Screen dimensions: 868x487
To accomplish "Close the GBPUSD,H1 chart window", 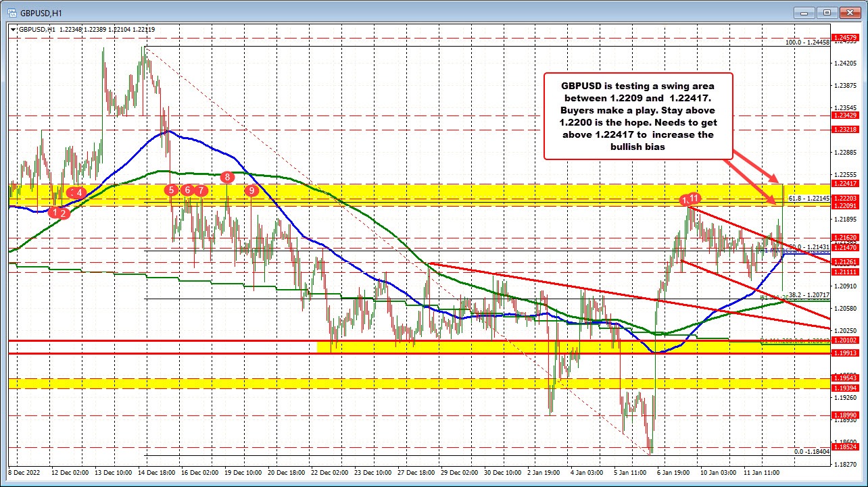I will (x=849, y=12).
